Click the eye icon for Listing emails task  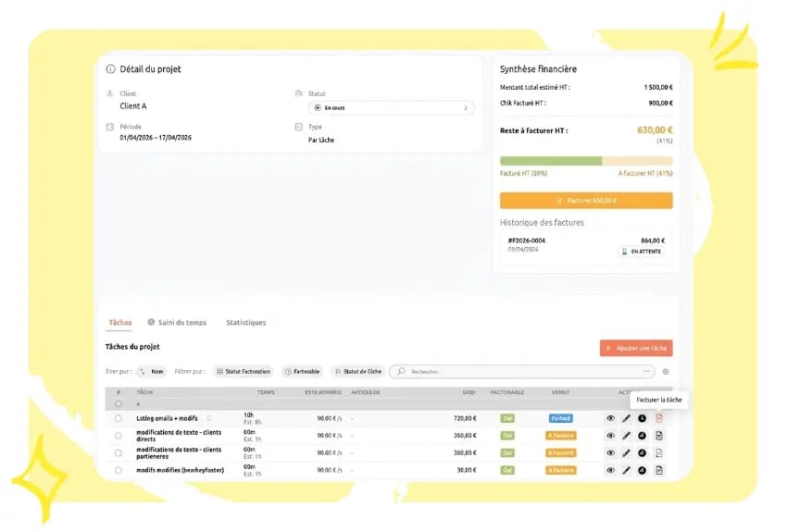pos(610,418)
